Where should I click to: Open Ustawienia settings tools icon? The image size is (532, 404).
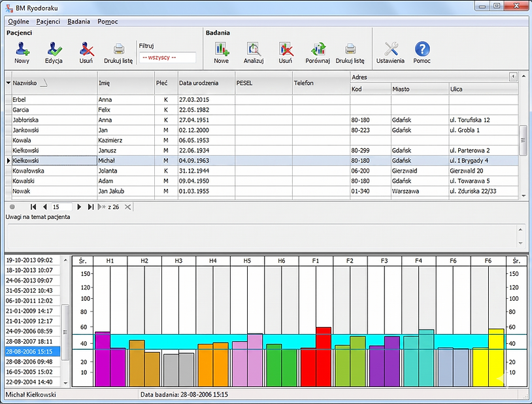point(391,52)
